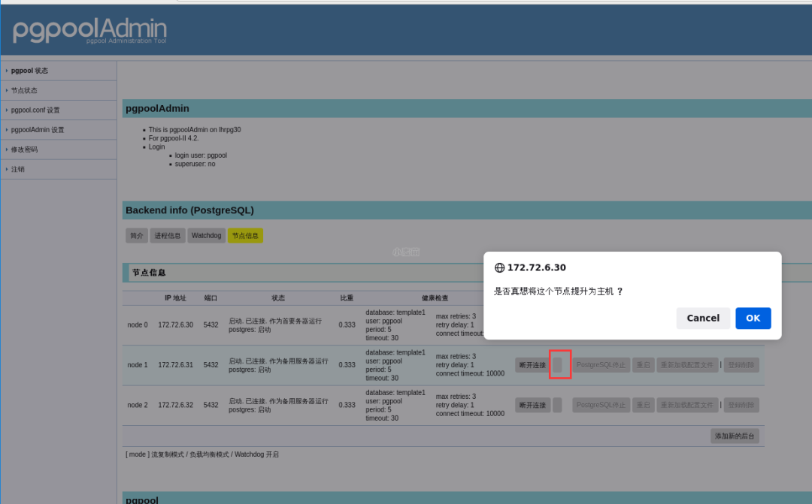Cancel the node promotion dialog
The image size is (812, 504).
click(703, 318)
